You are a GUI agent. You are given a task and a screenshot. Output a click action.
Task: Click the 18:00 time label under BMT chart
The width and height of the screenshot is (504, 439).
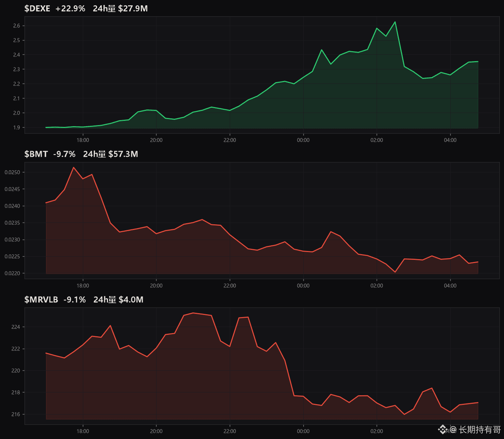83,286
